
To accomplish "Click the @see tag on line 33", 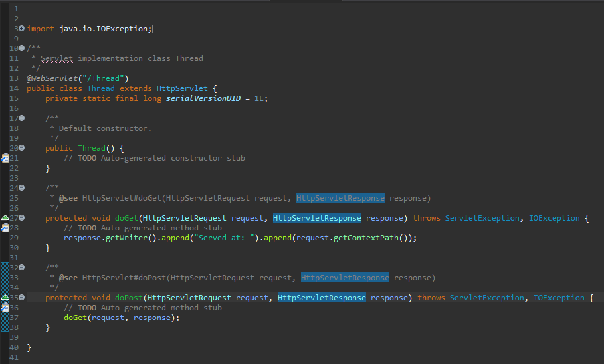I will click(68, 278).
